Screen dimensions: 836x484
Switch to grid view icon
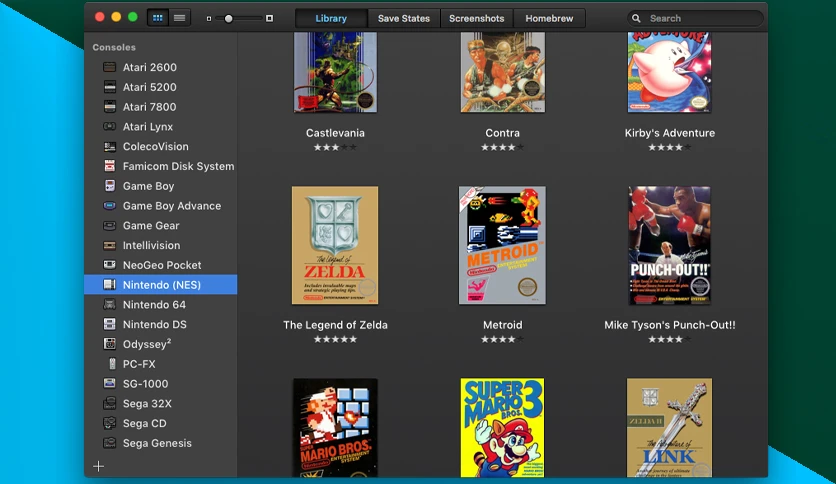coord(158,18)
